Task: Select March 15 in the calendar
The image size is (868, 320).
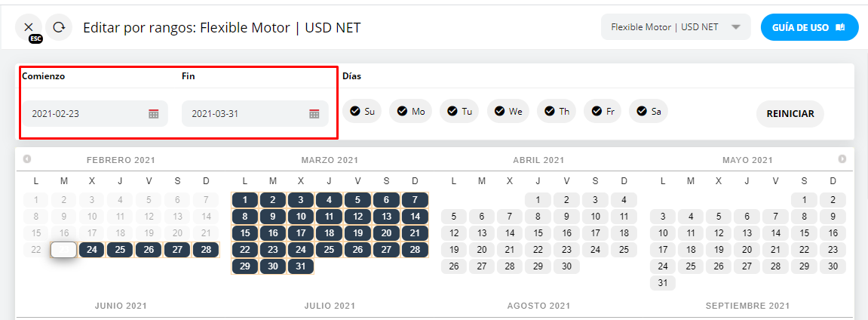Action: click(244, 233)
